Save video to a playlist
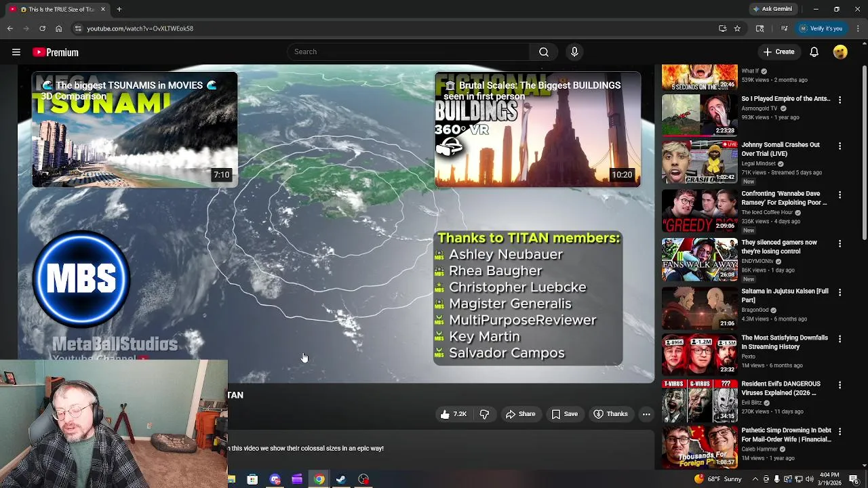Screen dimensions: 868x488 tap(565, 414)
